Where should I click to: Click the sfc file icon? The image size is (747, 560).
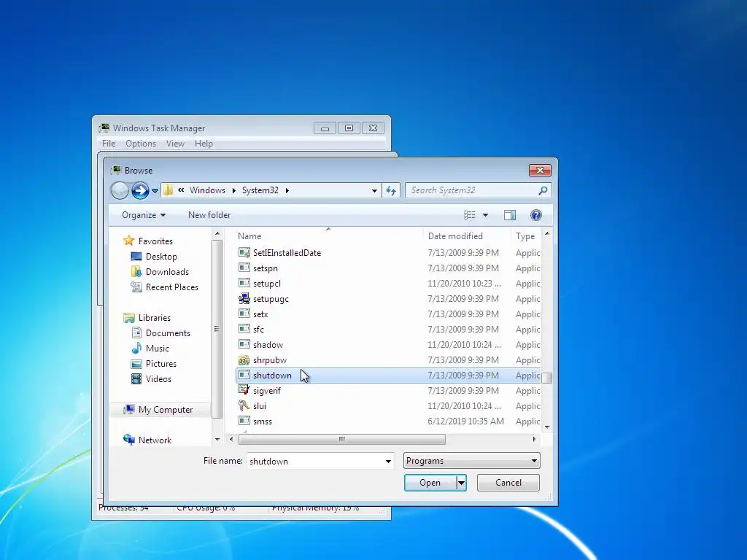(x=244, y=329)
